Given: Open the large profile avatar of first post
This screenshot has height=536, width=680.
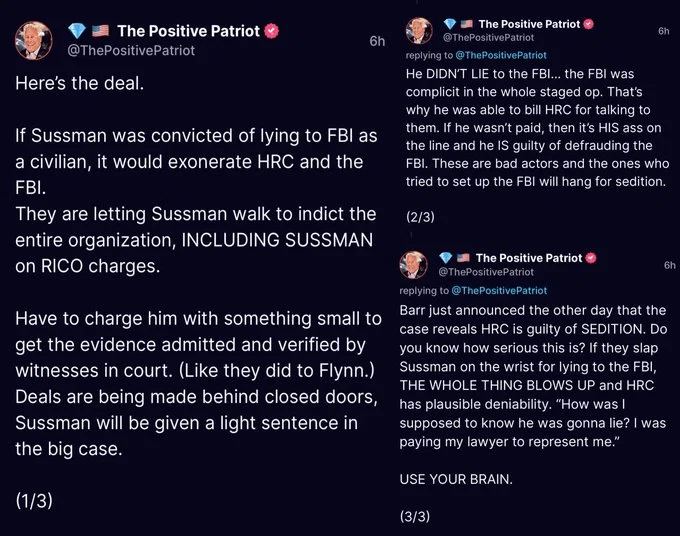Looking at the screenshot, I should click(34, 40).
